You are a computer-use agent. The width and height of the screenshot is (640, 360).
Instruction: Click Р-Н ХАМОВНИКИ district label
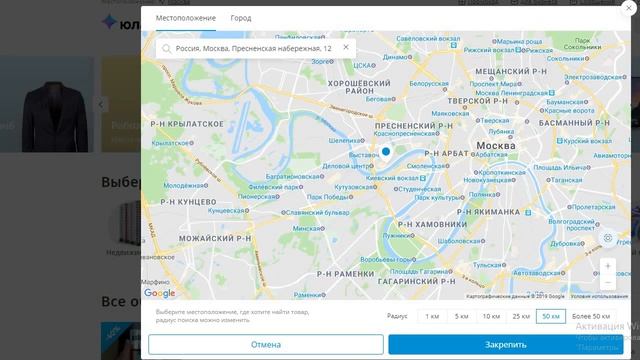pyautogui.click(x=433, y=224)
